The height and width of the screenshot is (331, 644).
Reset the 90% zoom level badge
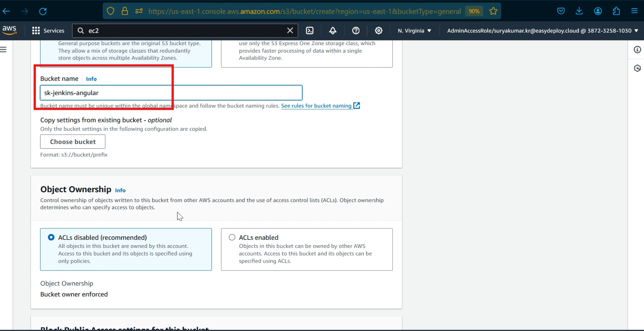[474, 11]
